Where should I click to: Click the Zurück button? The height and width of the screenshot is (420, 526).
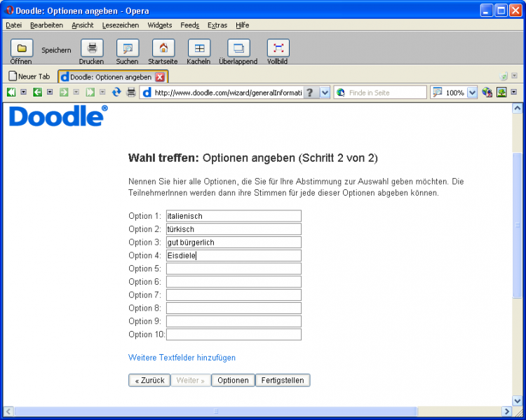pos(149,381)
